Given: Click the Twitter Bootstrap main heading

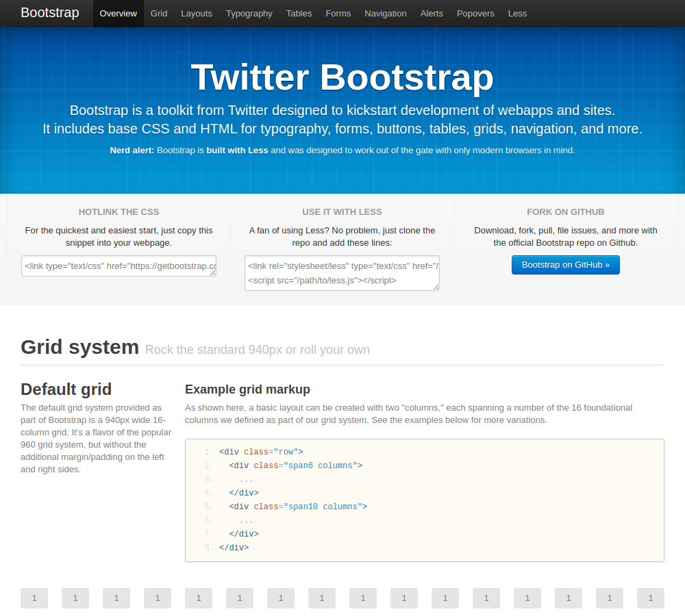Looking at the screenshot, I should (x=342, y=78).
